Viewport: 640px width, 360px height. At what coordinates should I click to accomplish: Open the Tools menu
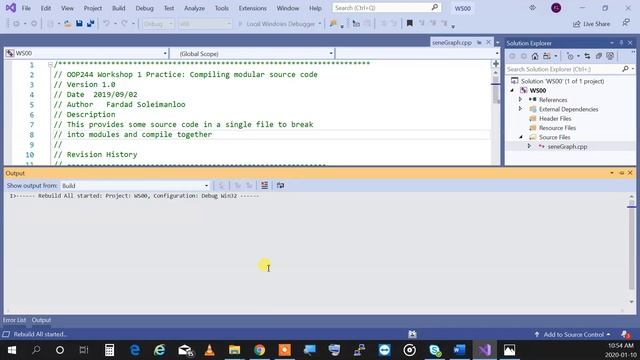222,8
